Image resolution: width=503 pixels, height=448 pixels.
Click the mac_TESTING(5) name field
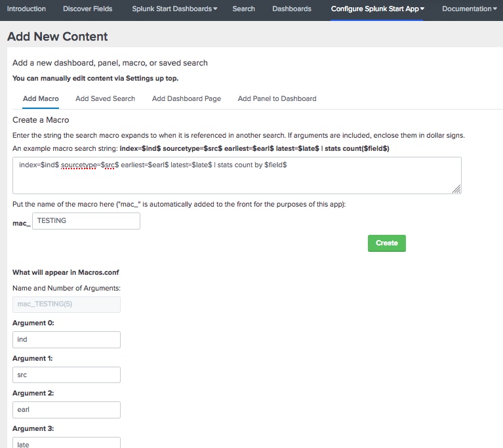[66, 304]
